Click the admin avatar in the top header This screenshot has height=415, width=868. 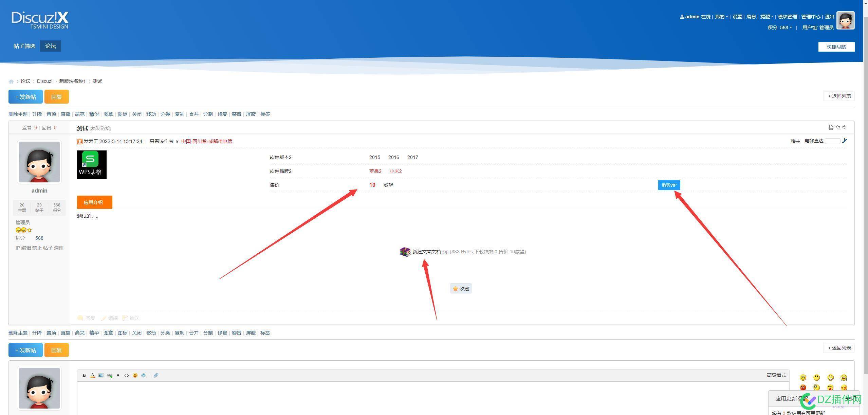point(845,20)
